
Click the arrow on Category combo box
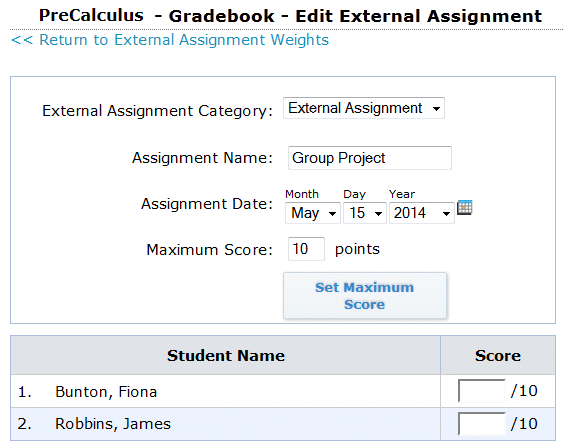(x=436, y=109)
